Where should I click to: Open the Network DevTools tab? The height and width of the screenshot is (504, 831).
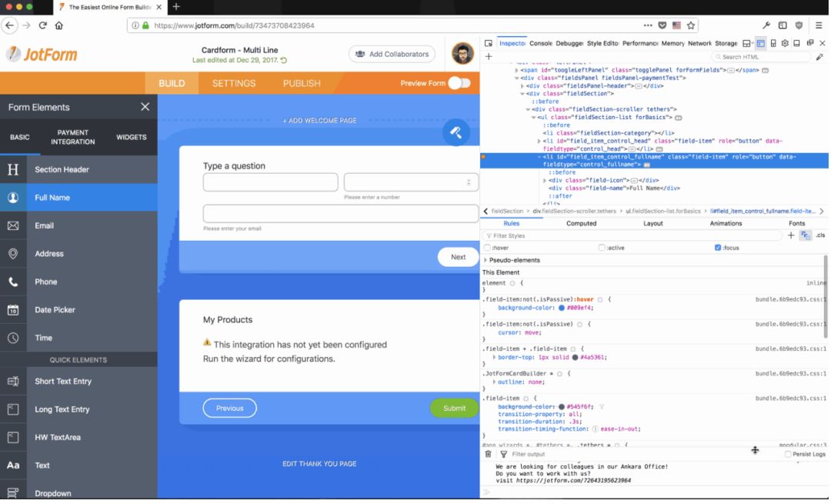click(x=699, y=43)
